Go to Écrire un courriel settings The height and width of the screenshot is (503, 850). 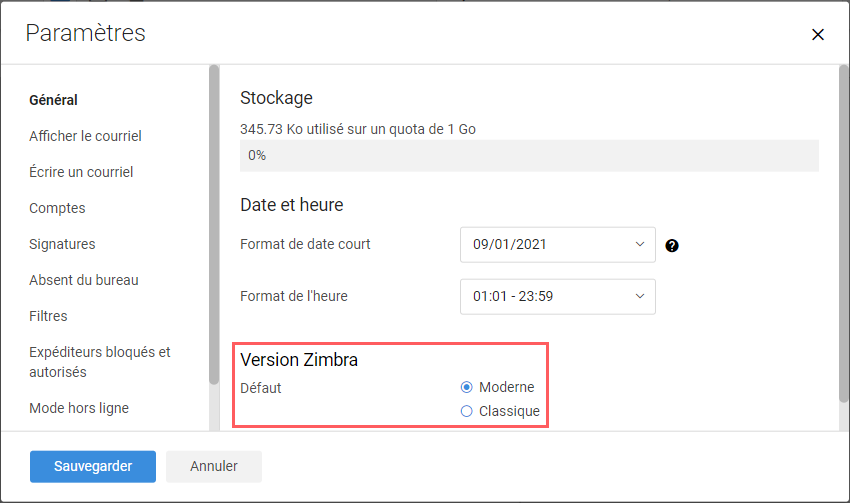81,172
